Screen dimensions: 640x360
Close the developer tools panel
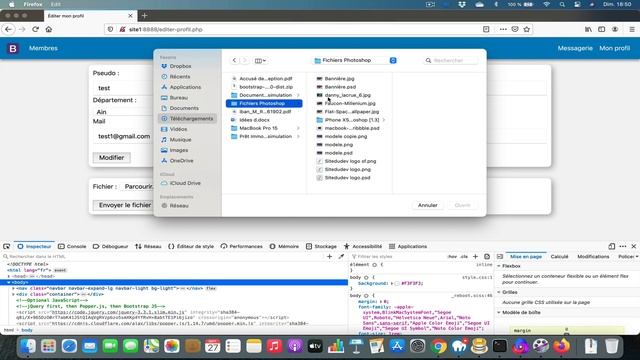[x=633, y=247]
